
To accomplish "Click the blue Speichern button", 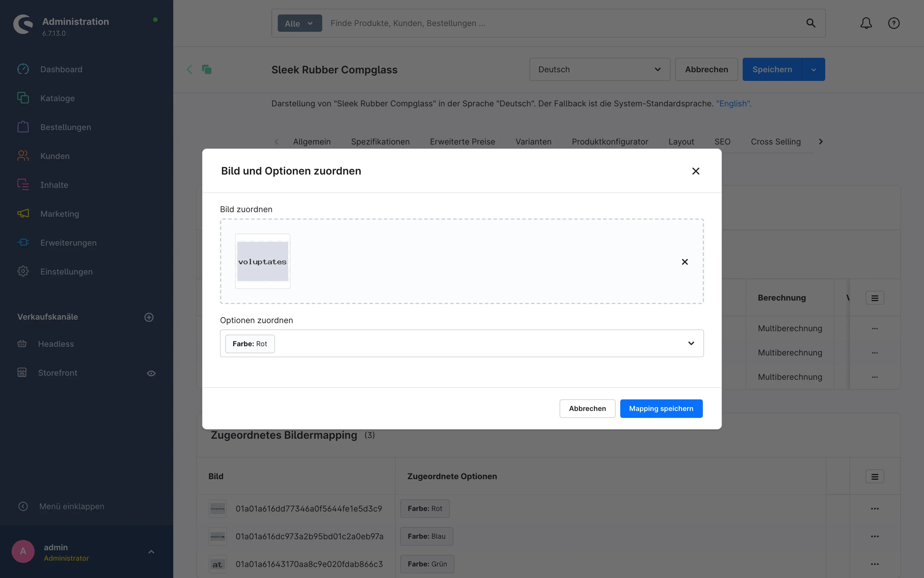I will 772,69.
